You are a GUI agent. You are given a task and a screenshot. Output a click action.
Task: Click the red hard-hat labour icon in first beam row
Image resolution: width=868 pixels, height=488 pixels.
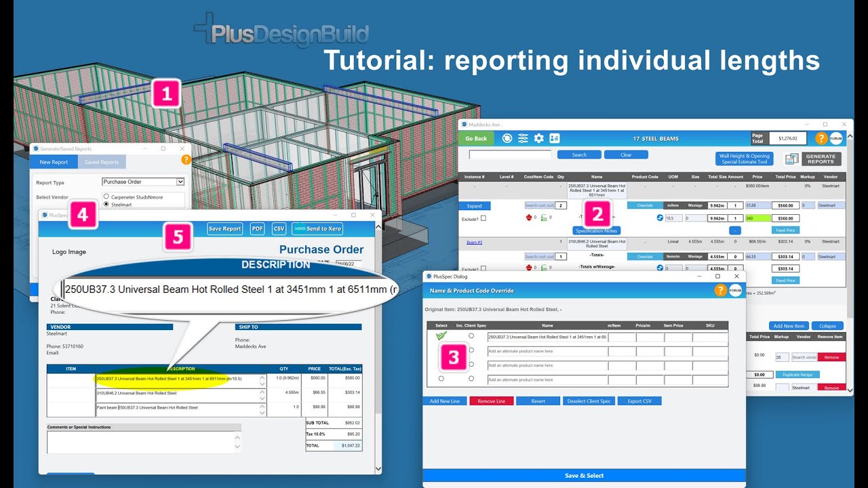[x=529, y=218]
